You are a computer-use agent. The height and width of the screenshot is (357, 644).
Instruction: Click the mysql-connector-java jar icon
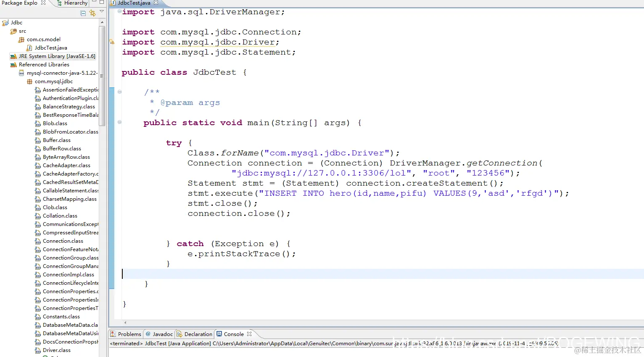pyautogui.click(x=21, y=73)
